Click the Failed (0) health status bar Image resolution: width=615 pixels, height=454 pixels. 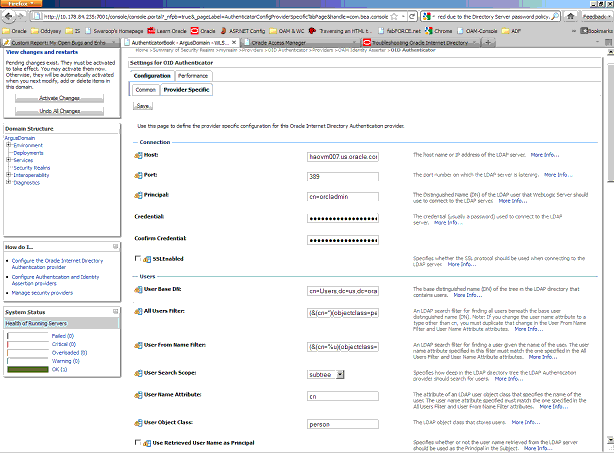(x=28, y=336)
